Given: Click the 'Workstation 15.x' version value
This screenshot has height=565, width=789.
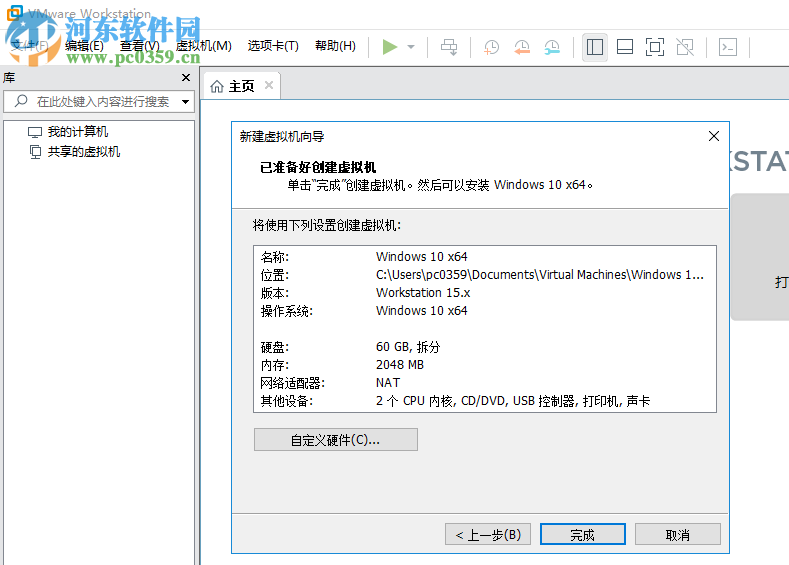Looking at the screenshot, I should (x=423, y=293).
